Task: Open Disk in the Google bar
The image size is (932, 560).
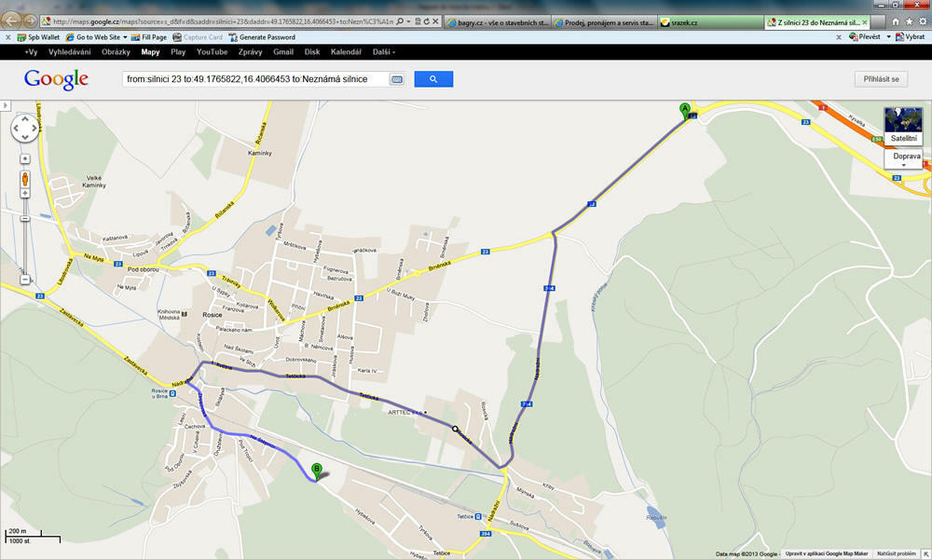Action: 312,52
